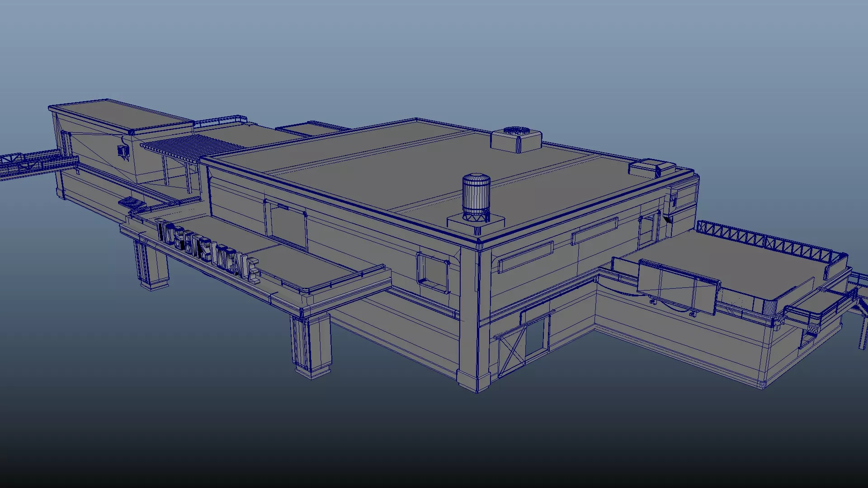
Task: Select the wall-mounted box on left tower
Action: point(123,151)
